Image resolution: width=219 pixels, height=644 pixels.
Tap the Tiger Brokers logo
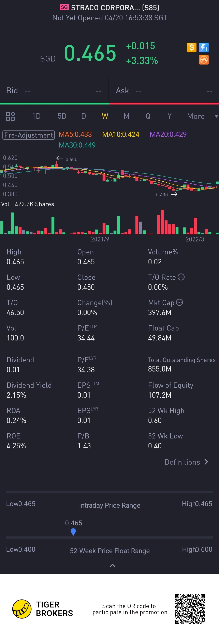pos(42,609)
